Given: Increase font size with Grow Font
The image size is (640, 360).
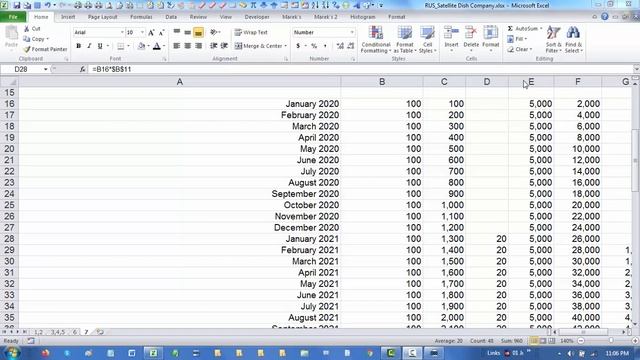Looking at the screenshot, I should (x=151, y=32).
